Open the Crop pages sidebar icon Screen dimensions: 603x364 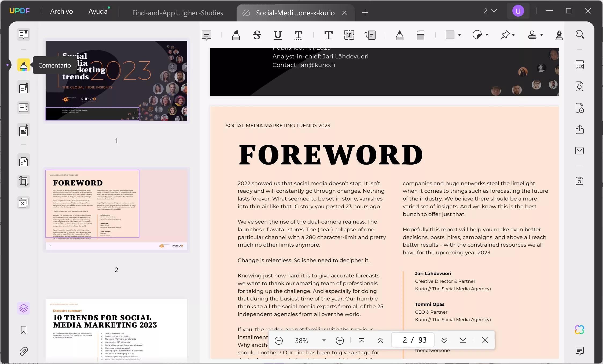(24, 181)
